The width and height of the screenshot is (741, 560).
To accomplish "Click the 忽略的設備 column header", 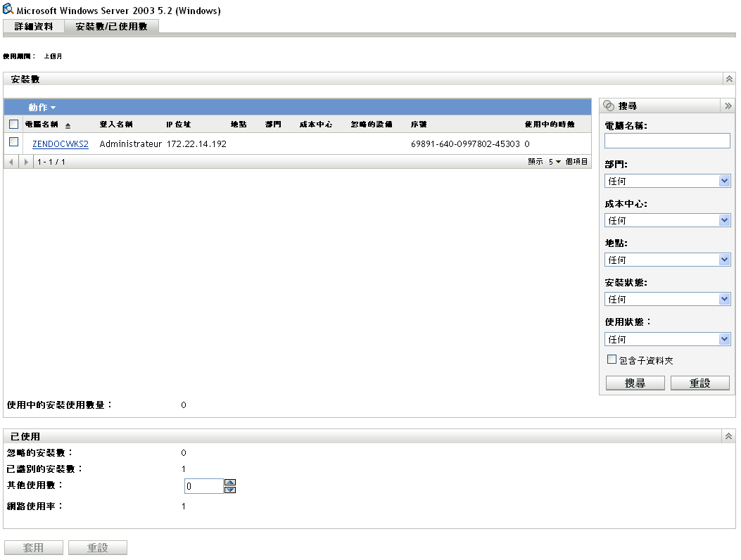I will pyautogui.click(x=372, y=125).
